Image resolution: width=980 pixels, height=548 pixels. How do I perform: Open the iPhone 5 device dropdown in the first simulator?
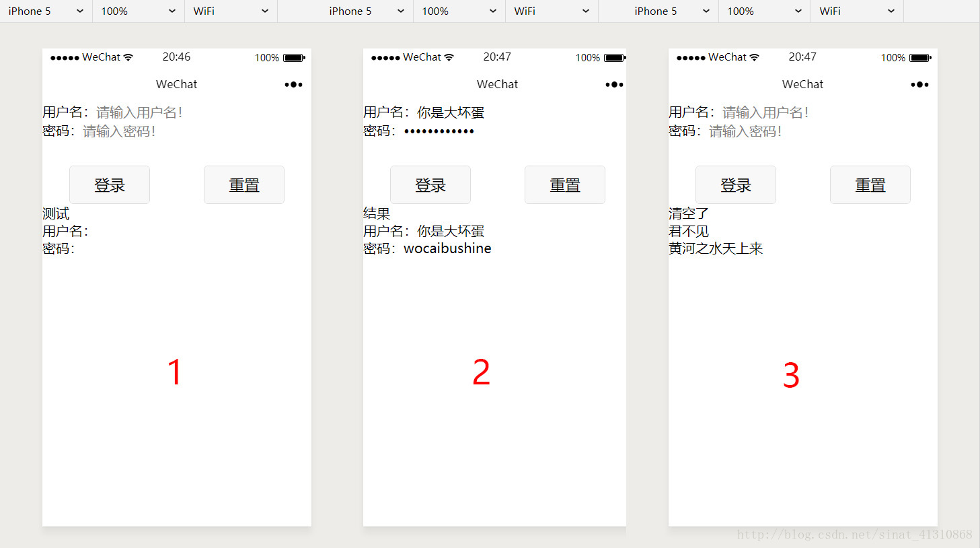[x=46, y=11]
